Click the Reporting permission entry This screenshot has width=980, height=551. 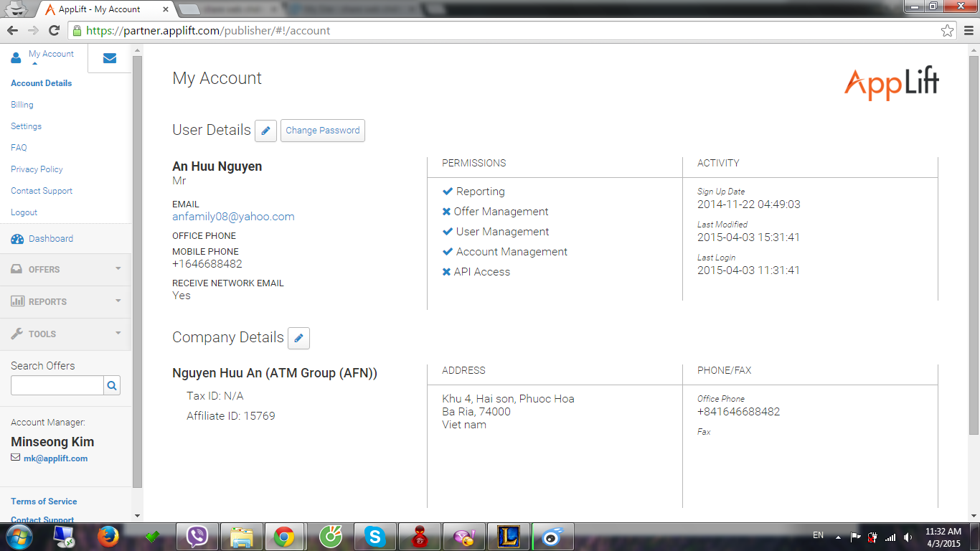click(473, 192)
